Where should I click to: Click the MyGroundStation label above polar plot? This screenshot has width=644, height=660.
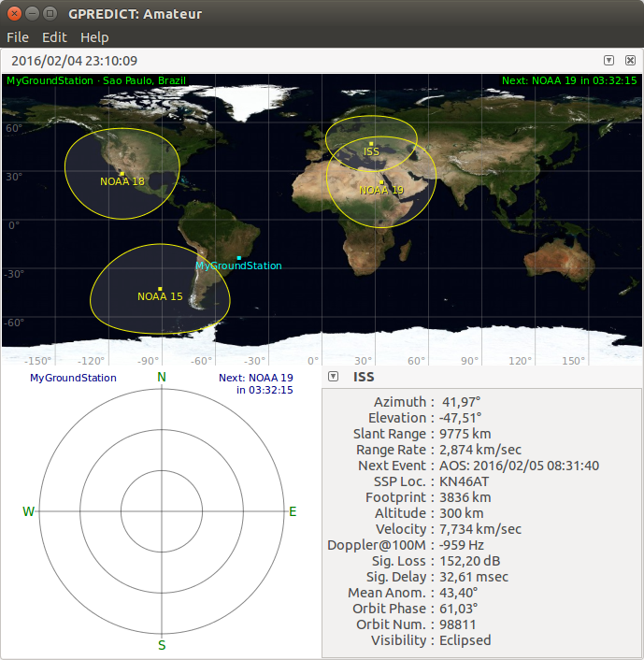pyautogui.click(x=73, y=378)
